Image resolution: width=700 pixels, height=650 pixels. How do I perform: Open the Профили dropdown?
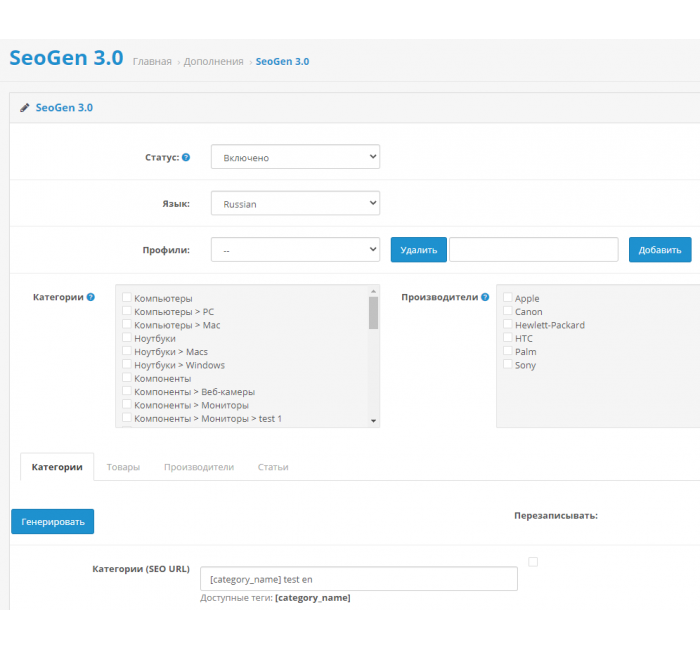296,250
